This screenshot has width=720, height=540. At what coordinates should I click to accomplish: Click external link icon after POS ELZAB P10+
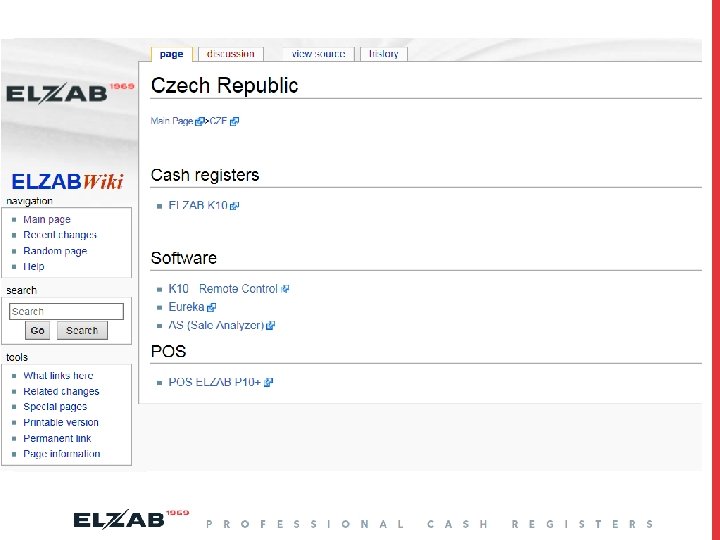(x=269, y=382)
